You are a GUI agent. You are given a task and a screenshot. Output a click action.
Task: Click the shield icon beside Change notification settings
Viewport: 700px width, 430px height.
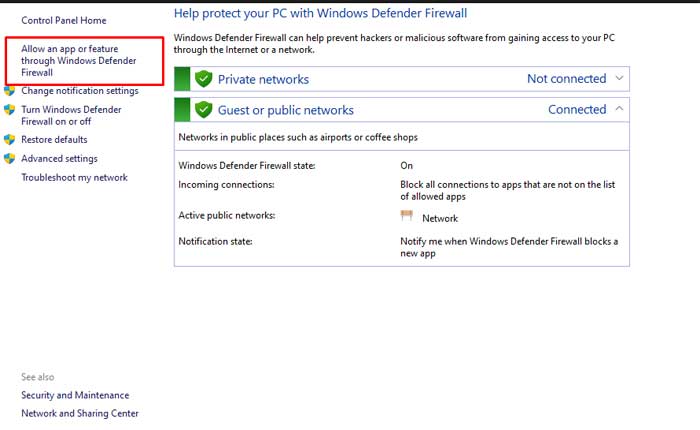point(10,91)
